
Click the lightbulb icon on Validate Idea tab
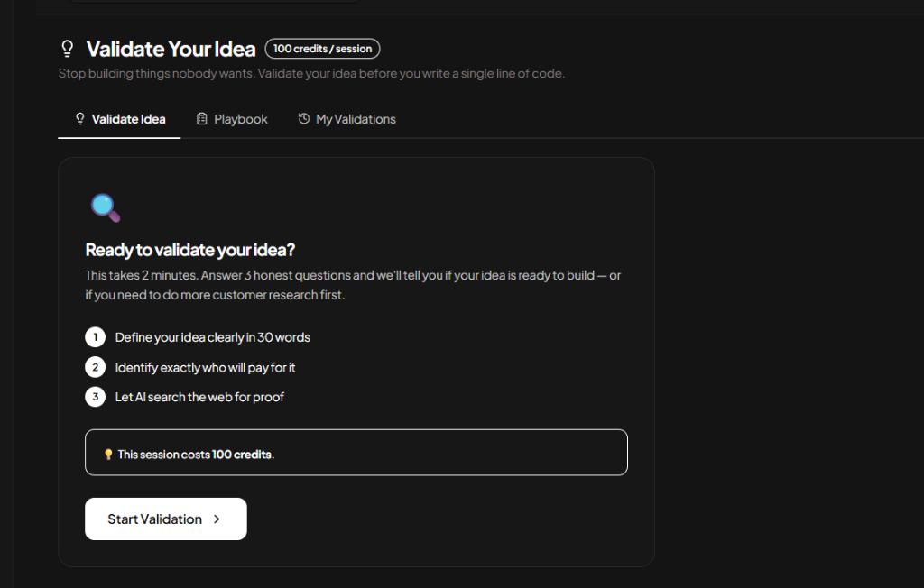[x=80, y=119]
